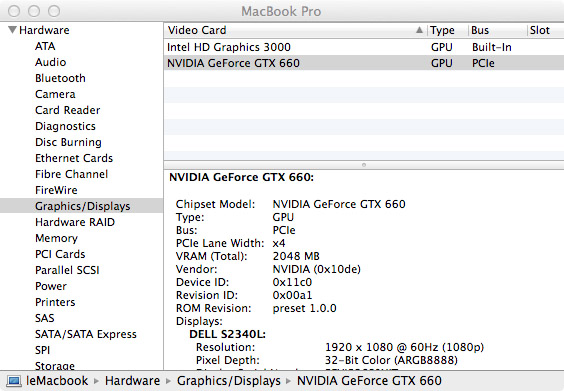Screen dimensions: 564x391
Task: Click the Vendor NVIDIA (0x10de) value
Action: [317, 269]
